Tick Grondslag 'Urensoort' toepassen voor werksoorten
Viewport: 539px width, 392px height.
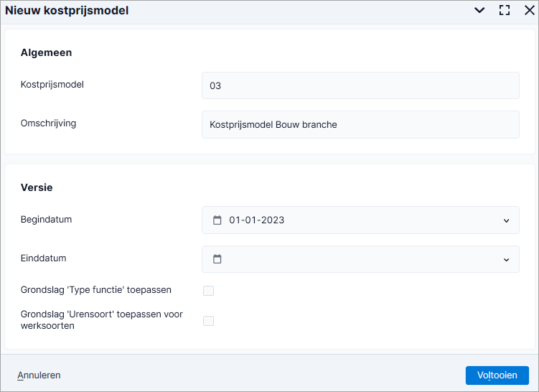click(x=208, y=321)
